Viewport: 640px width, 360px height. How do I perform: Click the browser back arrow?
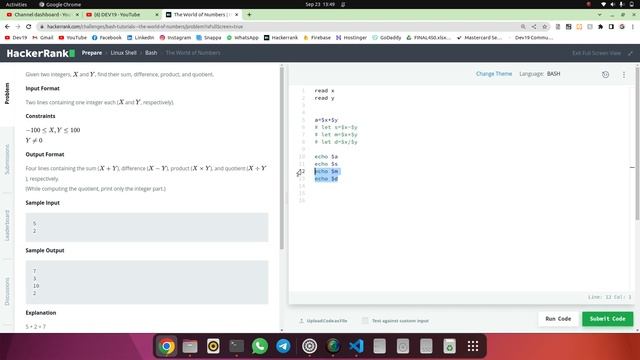click(x=7, y=27)
